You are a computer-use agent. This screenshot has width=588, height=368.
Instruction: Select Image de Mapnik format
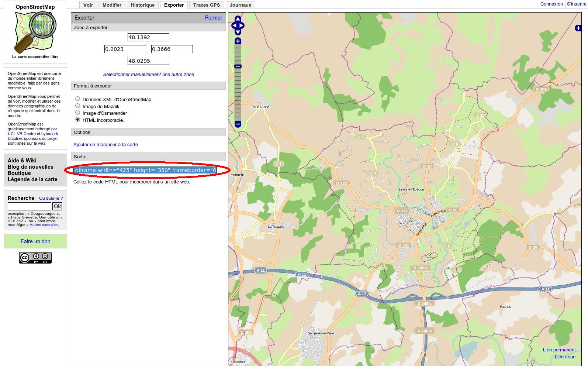click(78, 106)
